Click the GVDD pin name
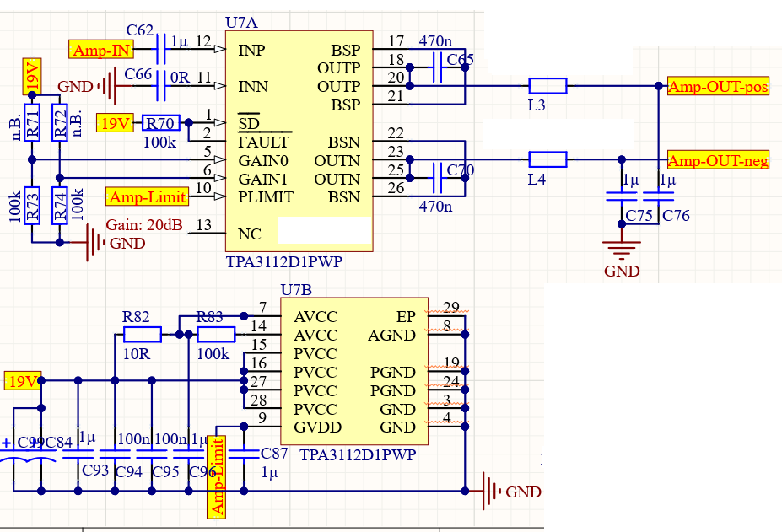The height and width of the screenshot is (532, 782). click(x=318, y=427)
